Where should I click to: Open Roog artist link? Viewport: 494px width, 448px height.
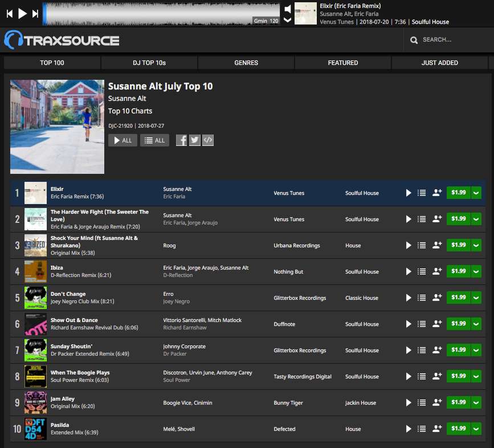169,246
